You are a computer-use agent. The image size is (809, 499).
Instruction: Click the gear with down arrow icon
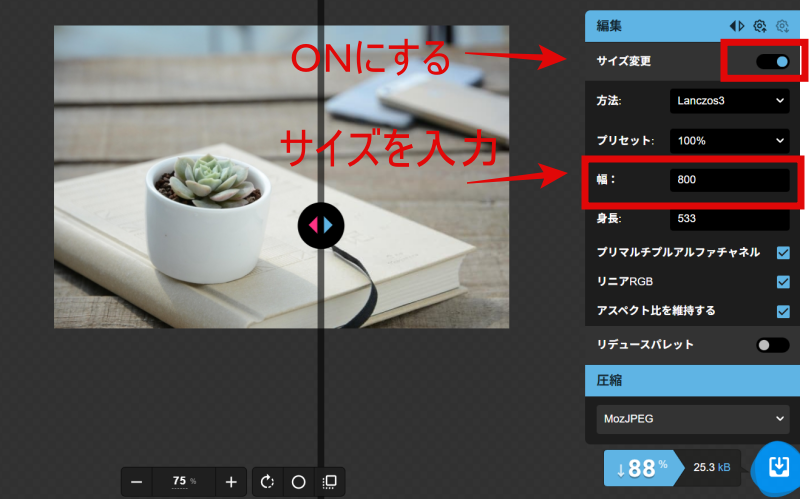[x=782, y=26]
